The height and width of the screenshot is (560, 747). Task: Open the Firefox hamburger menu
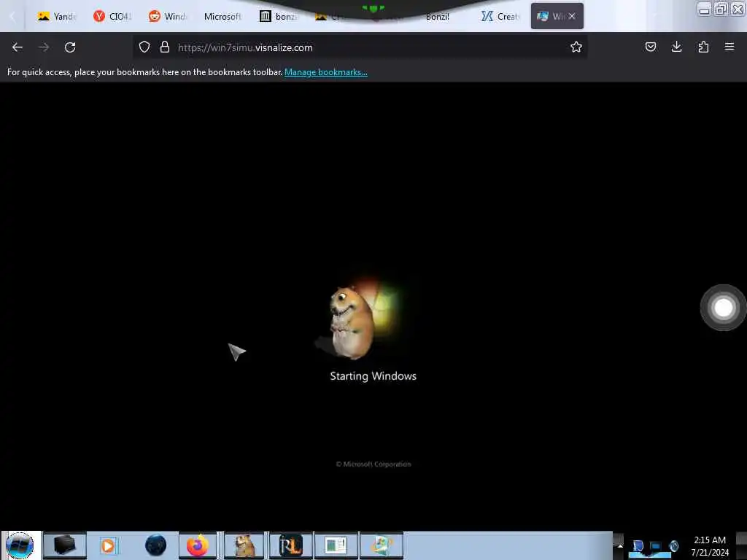[x=729, y=47]
